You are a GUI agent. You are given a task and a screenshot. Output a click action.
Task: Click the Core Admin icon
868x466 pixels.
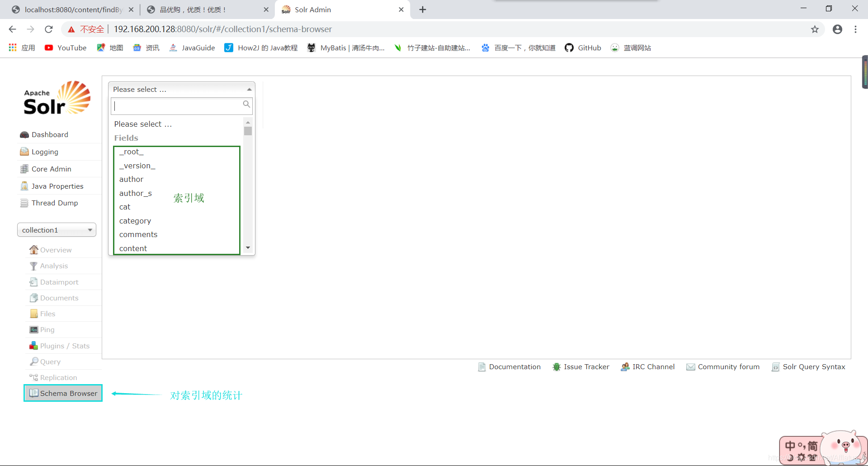(24, 169)
